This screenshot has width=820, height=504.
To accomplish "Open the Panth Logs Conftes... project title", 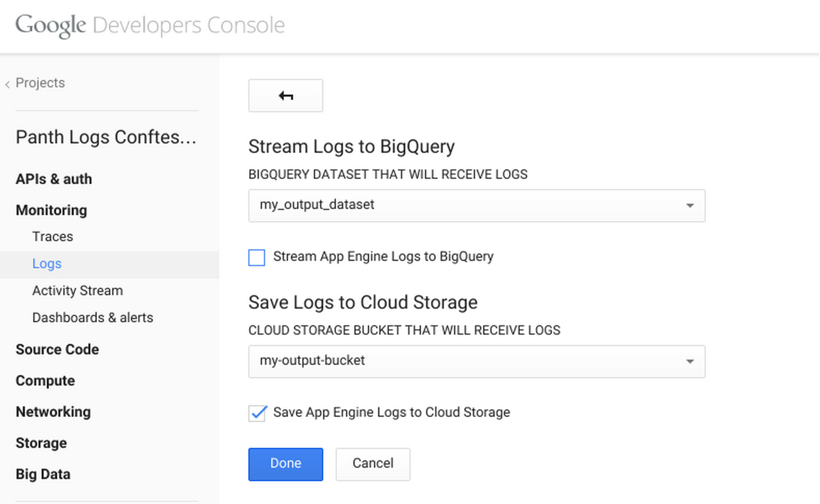I will 106,137.
